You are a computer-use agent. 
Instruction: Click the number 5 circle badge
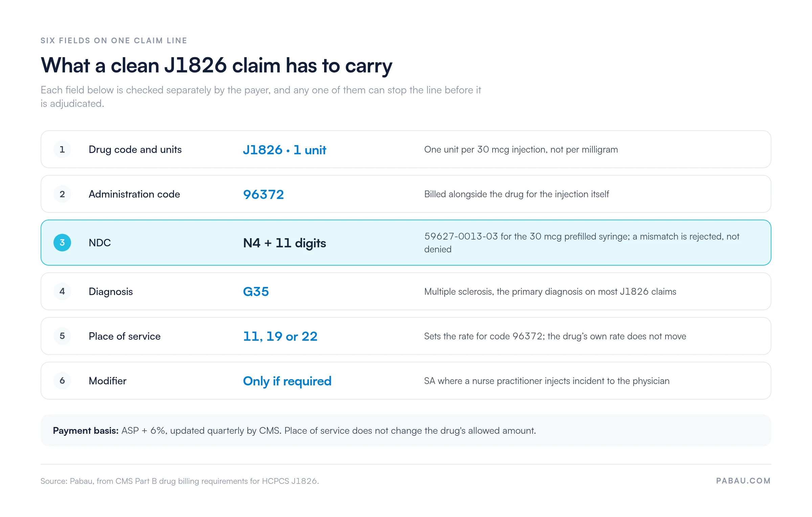[x=62, y=336]
